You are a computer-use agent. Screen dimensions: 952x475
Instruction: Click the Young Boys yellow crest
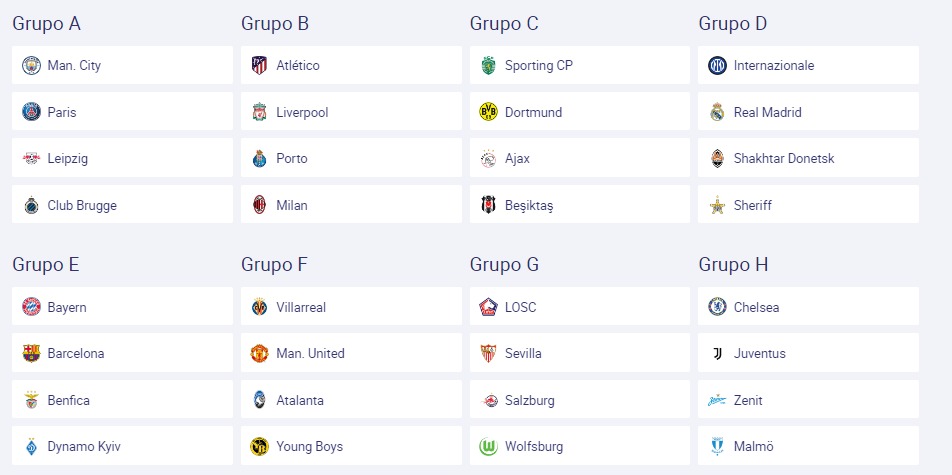coord(260,446)
